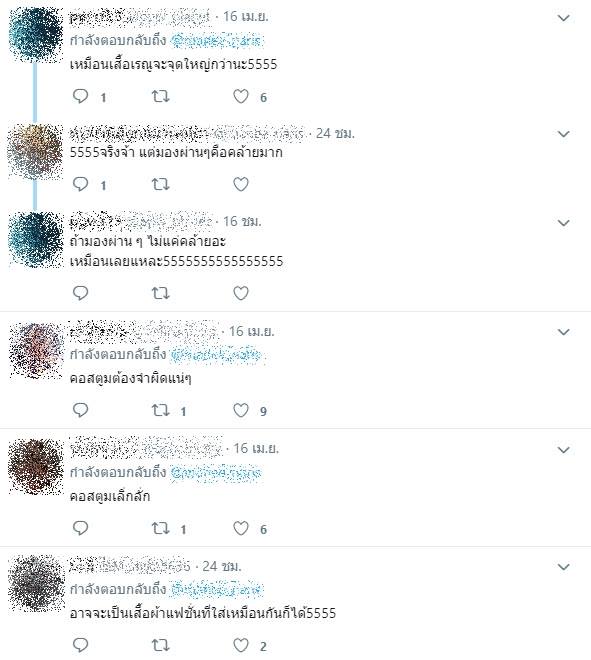Like the tweet starting '5555จริงจ้า'

(x=241, y=184)
